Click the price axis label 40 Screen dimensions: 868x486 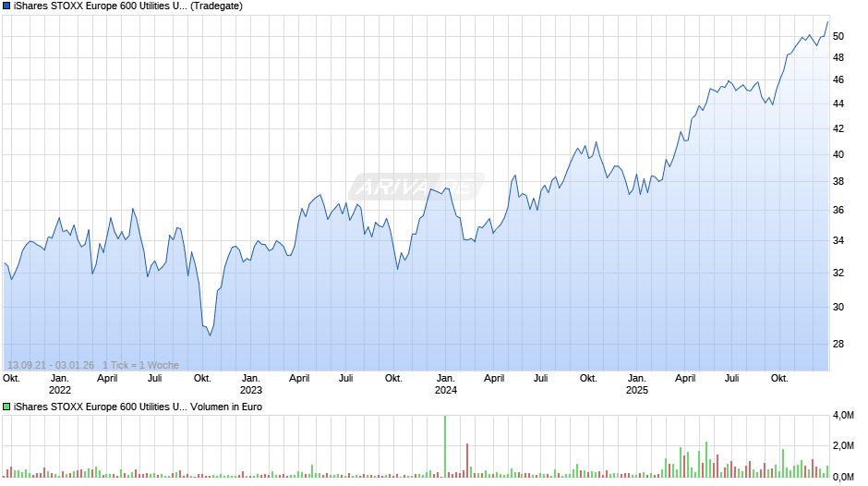click(838, 154)
